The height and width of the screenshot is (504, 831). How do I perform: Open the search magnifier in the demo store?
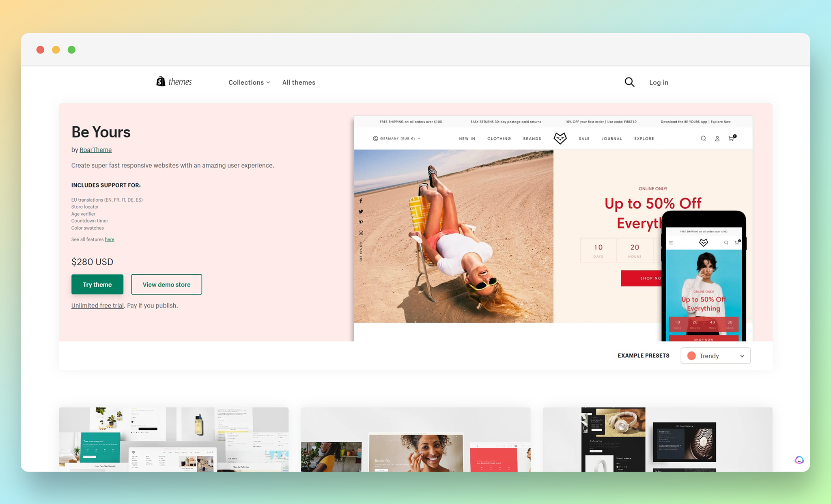click(703, 138)
